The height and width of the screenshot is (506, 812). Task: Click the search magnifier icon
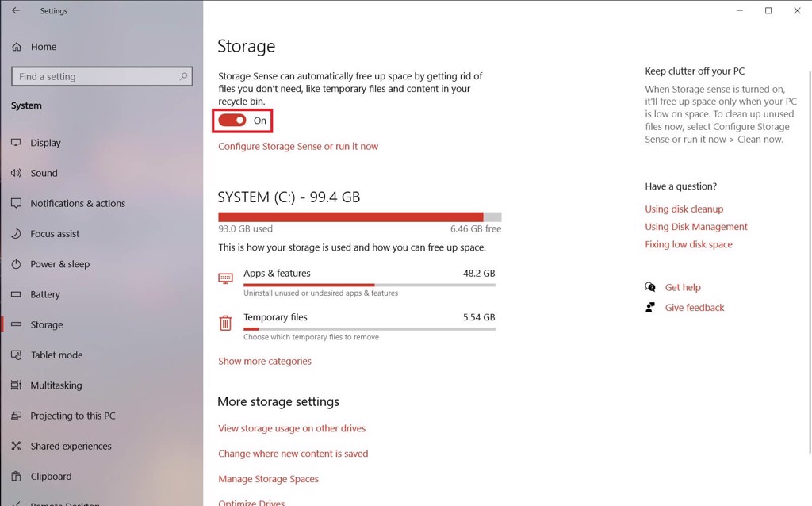(x=183, y=76)
